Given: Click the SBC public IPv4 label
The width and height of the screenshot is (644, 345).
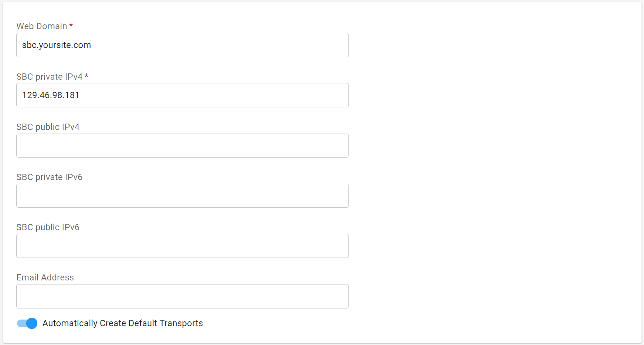Looking at the screenshot, I should tap(48, 127).
